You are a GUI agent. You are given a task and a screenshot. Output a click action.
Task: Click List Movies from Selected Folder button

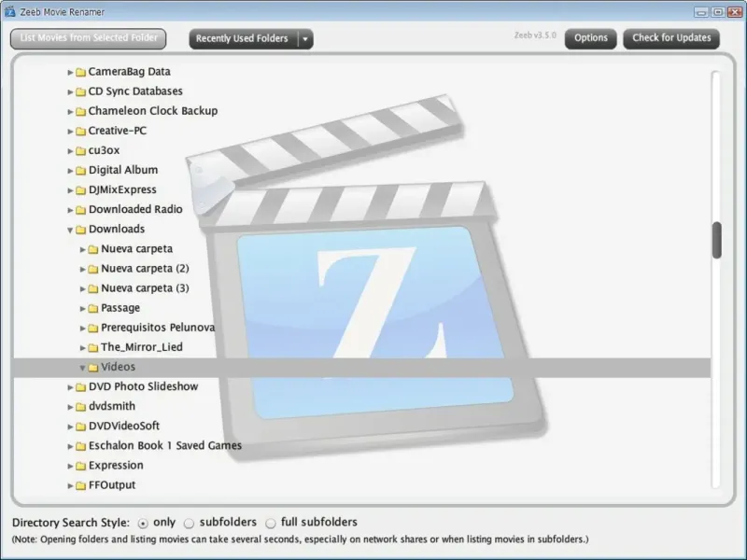pos(88,38)
